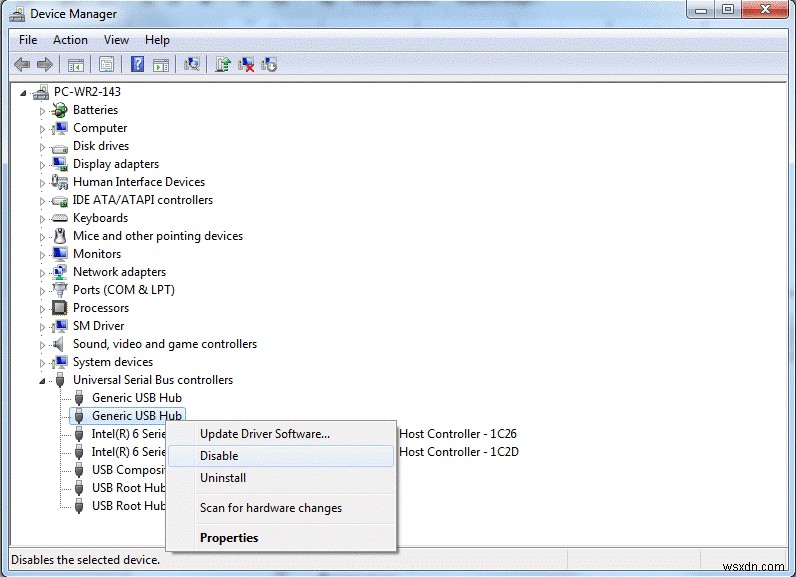Click the Batteries category icon
Screen dimensions: 796x577
[59, 110]
